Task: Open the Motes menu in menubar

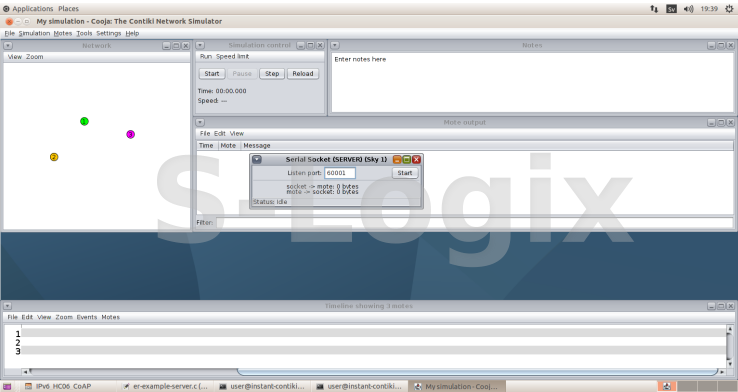Action: [63, 33]
